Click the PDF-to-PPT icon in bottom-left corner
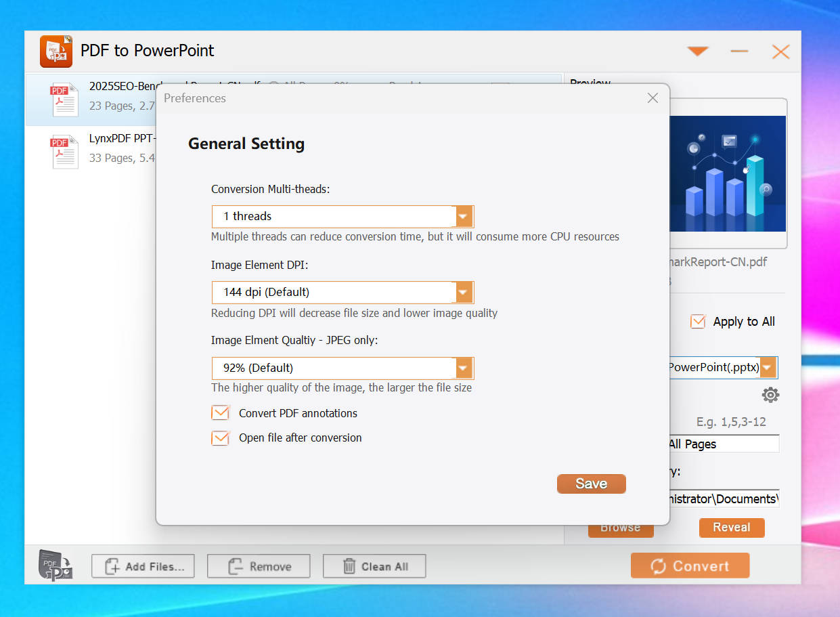This screenshot has width=840, height=617. coord(56,565)
